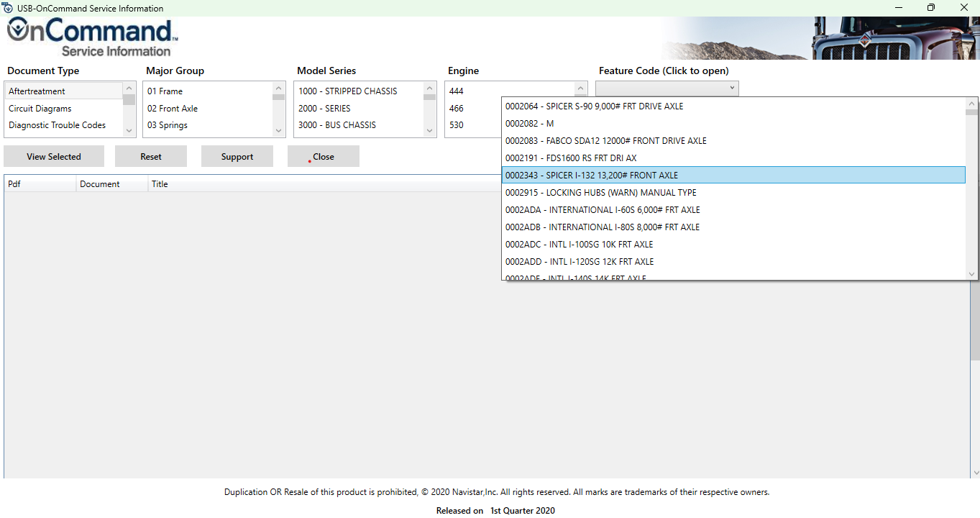Maximize or restore the application window
980x518 pixels.
tap(931, 8)
